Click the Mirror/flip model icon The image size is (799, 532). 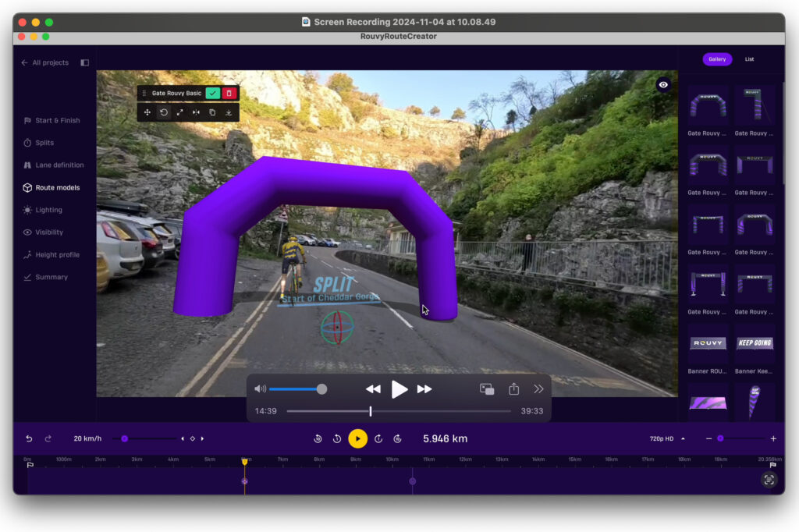click(x=196, y=112)
